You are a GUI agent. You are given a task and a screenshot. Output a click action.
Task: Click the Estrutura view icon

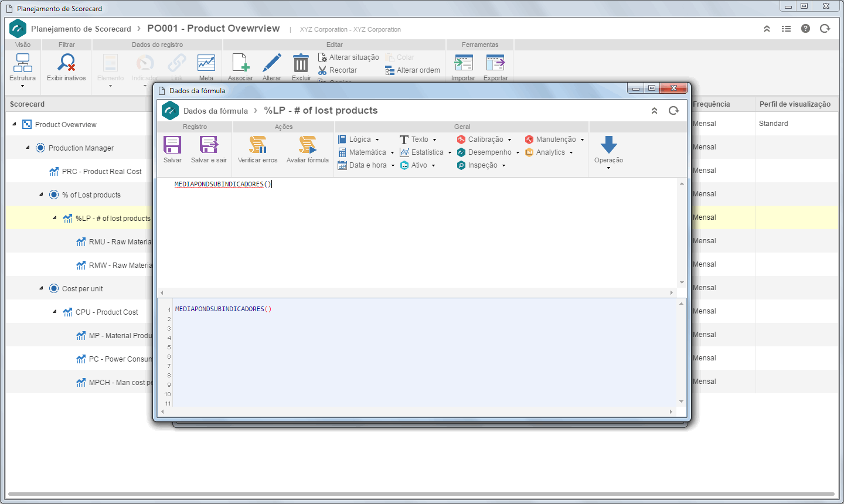click(x=23, y=63)
